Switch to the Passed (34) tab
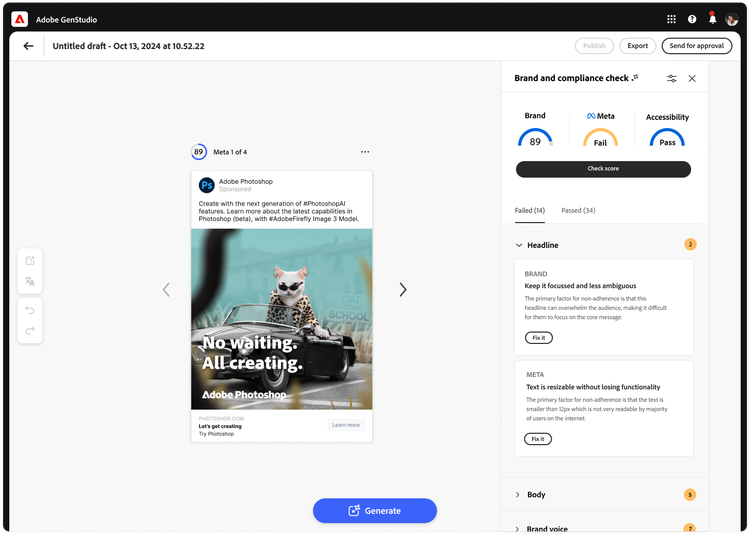The height and width of the screenshot is (535, 750). pyautogui.click(x=578, y=211)
